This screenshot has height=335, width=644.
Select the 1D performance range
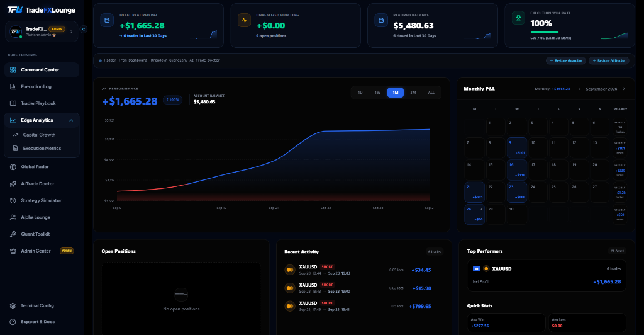coord(360,93)
